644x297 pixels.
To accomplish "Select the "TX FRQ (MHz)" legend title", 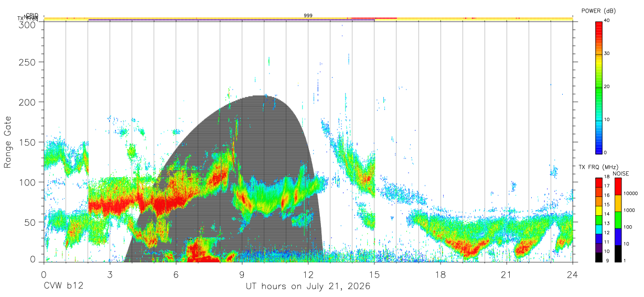I will tap(598, 167).
